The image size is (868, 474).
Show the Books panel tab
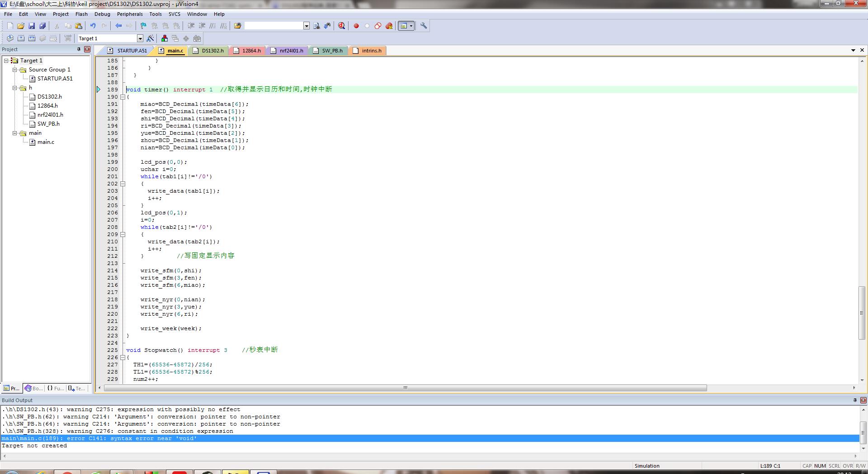pos(34,388)
